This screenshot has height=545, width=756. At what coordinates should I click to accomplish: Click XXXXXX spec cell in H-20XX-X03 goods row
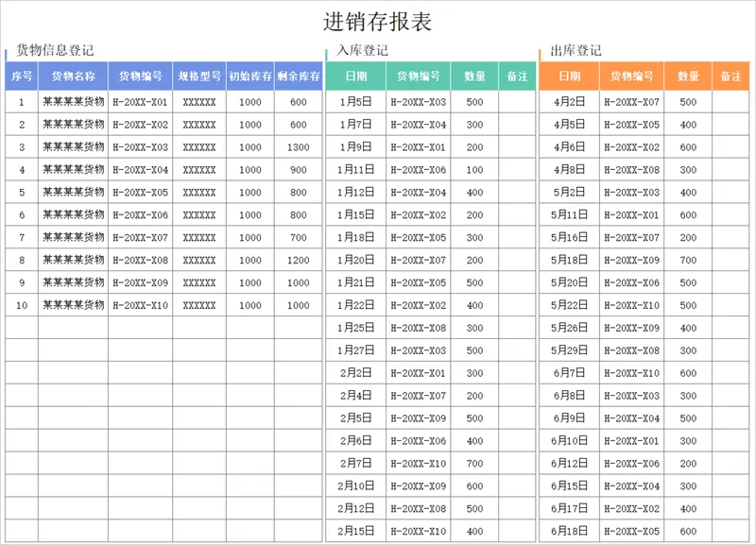(199, 147)
